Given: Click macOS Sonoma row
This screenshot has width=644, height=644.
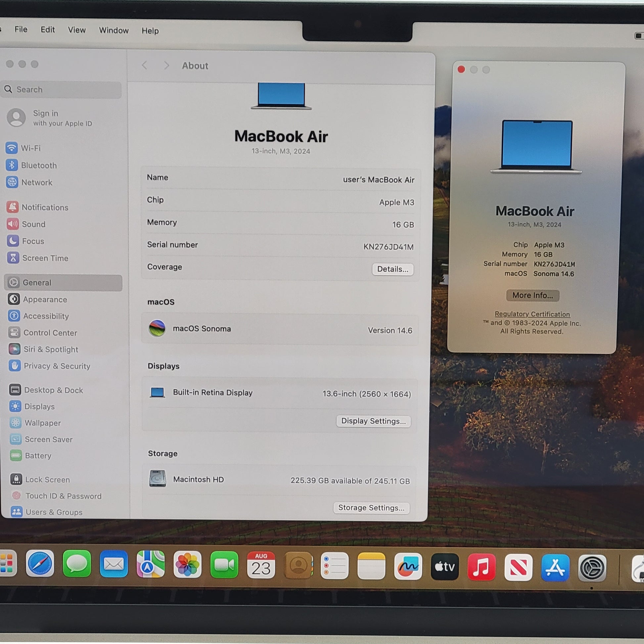Looking at the screenshot, I should click(x=280, y=329).
